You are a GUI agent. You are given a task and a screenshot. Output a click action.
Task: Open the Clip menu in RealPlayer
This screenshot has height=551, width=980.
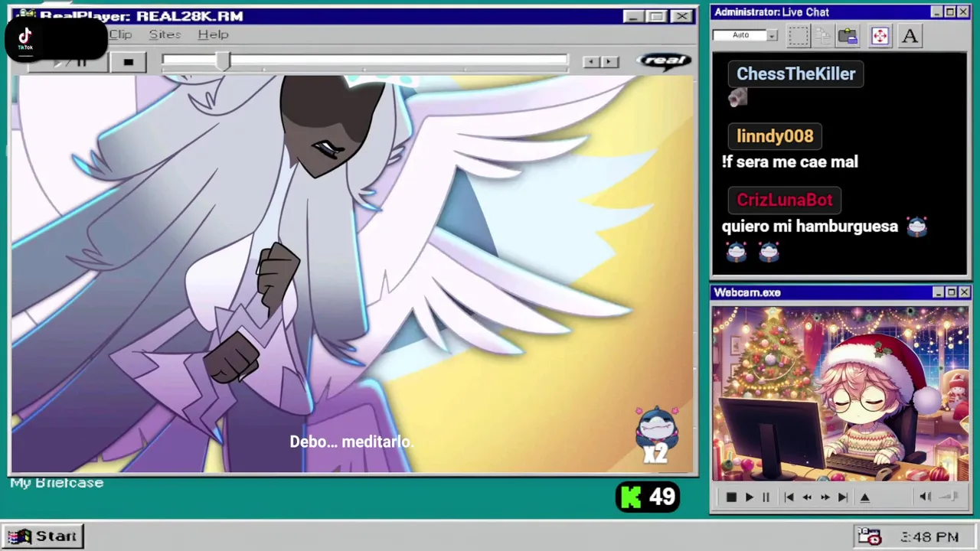(120, 34)
